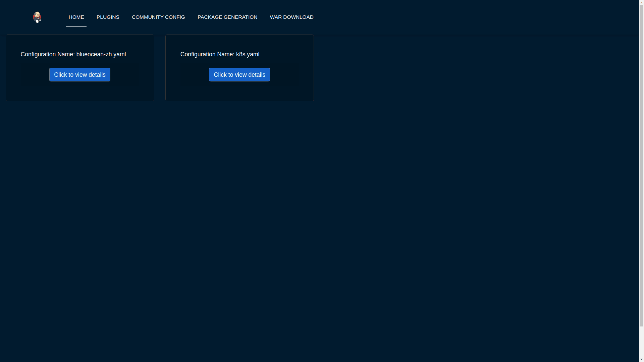
Task: View details of k8s.yaml configuration
Action: 239,74
